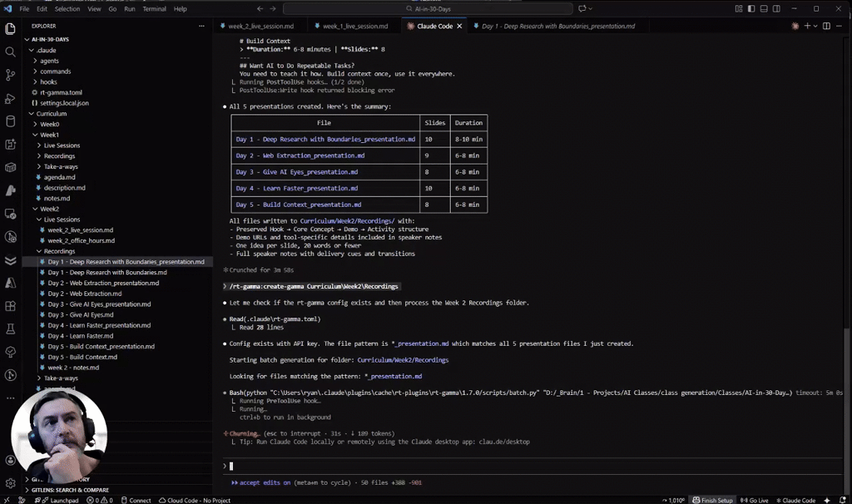
Task: Switch to Day 1 Deep Research presentation tab
Action: point(557,26)
